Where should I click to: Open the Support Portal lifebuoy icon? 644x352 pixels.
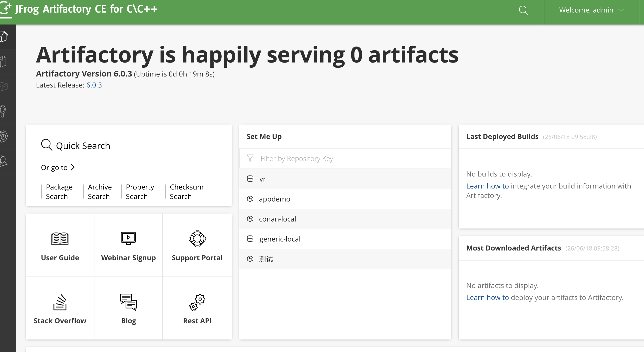coord(197,239)
